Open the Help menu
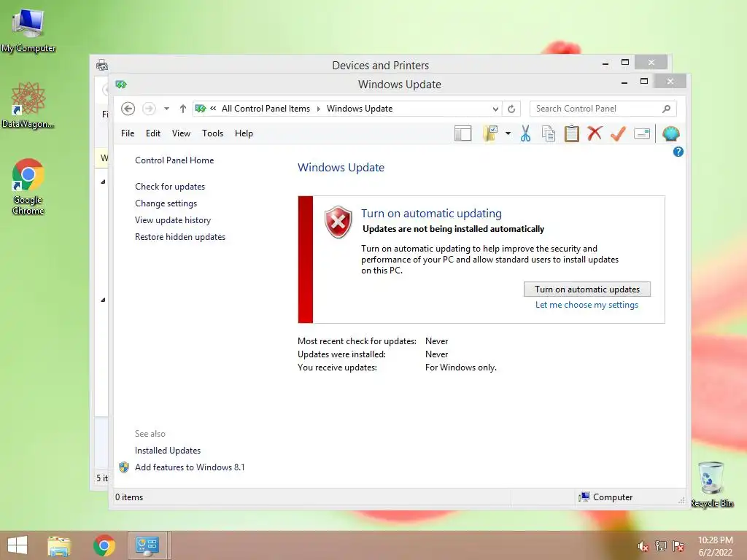 click(x=244, y=133)
